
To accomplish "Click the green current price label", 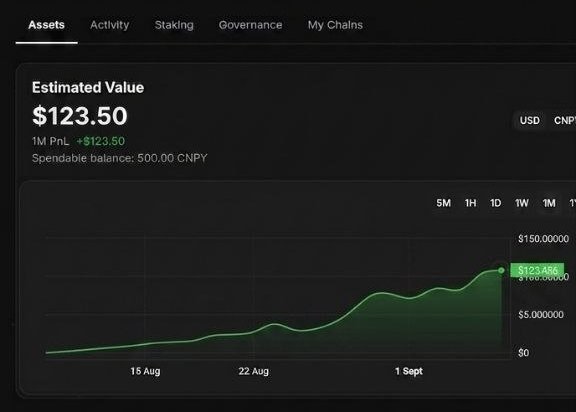I will coord(537,271).
